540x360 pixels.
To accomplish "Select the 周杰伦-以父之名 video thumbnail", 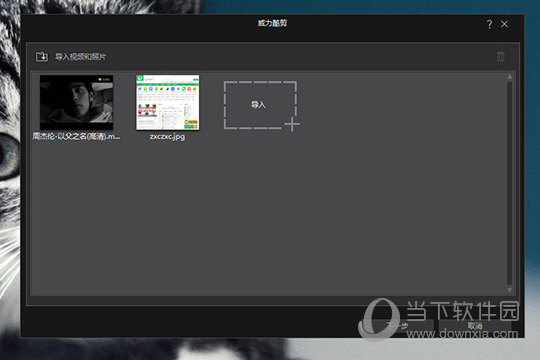I will pyautogui.click(x=76, y=102).
